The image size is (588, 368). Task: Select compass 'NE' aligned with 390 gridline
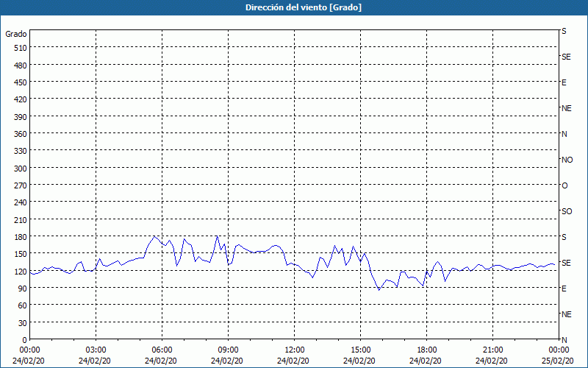click(567, 108)
